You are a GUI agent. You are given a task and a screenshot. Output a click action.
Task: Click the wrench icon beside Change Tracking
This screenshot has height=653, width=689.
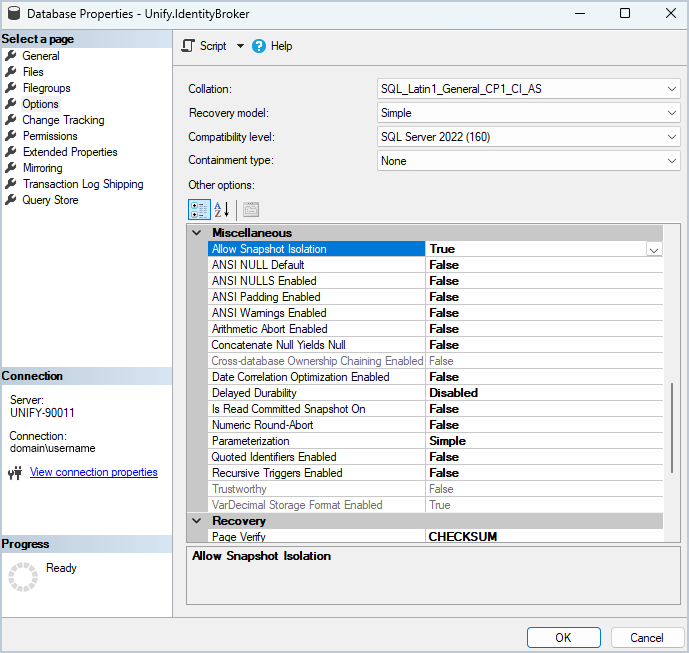click(11, 120)
